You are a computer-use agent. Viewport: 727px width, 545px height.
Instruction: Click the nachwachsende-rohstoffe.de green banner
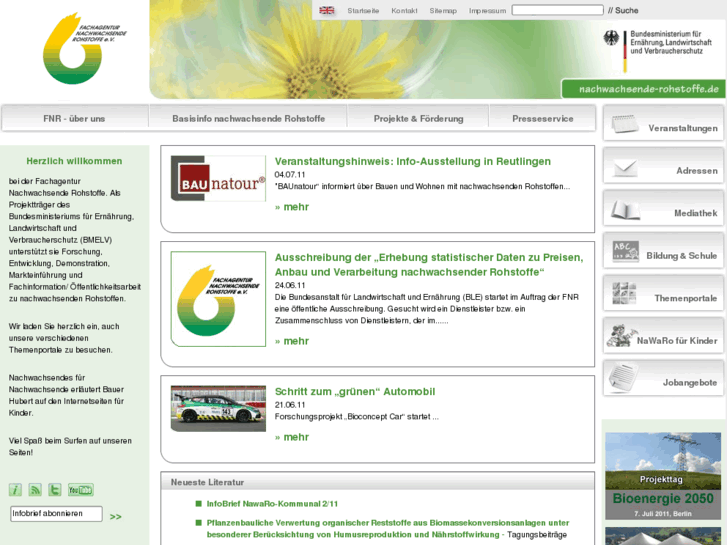click(x=644, y=89)
